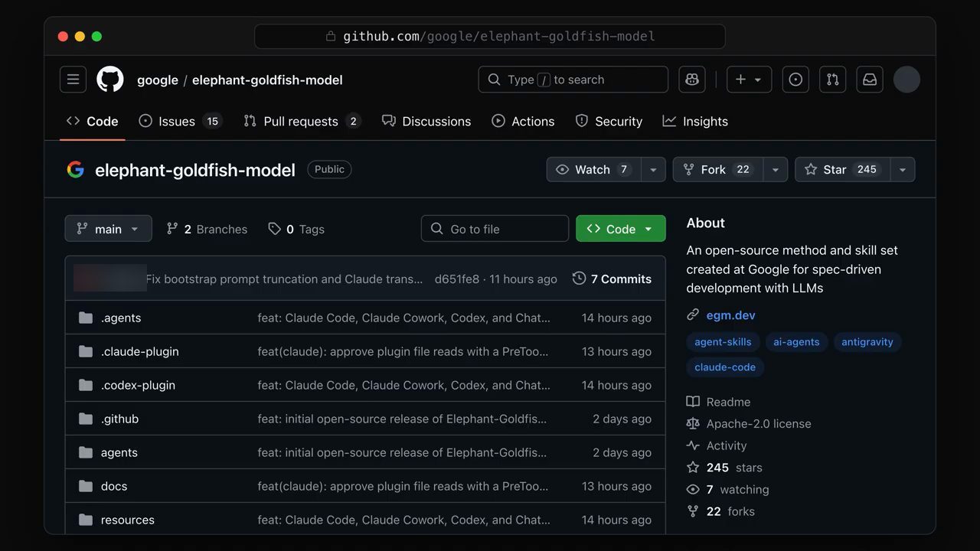Open the create new plus dropdown
Screen dimensions: 980x551
[749, 80]
